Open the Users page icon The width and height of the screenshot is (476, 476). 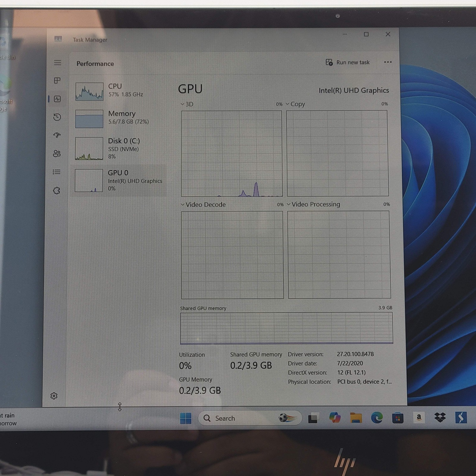(57, 154)
